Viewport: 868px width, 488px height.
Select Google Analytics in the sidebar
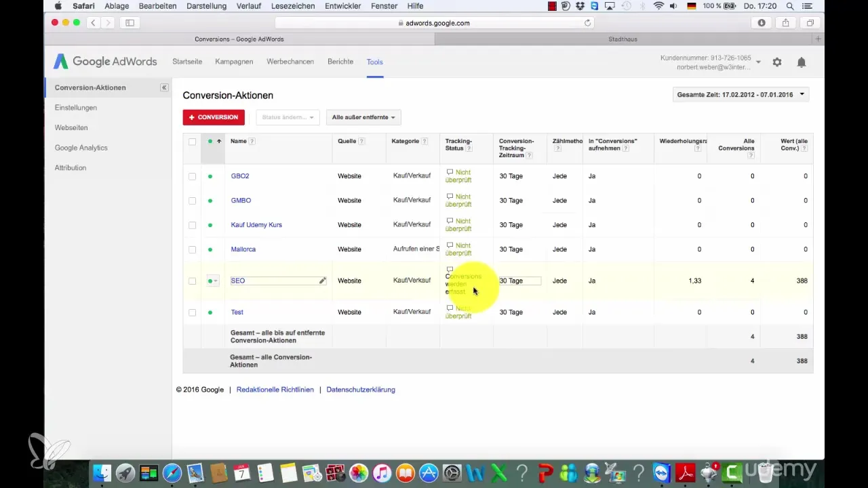coord(81,148)
